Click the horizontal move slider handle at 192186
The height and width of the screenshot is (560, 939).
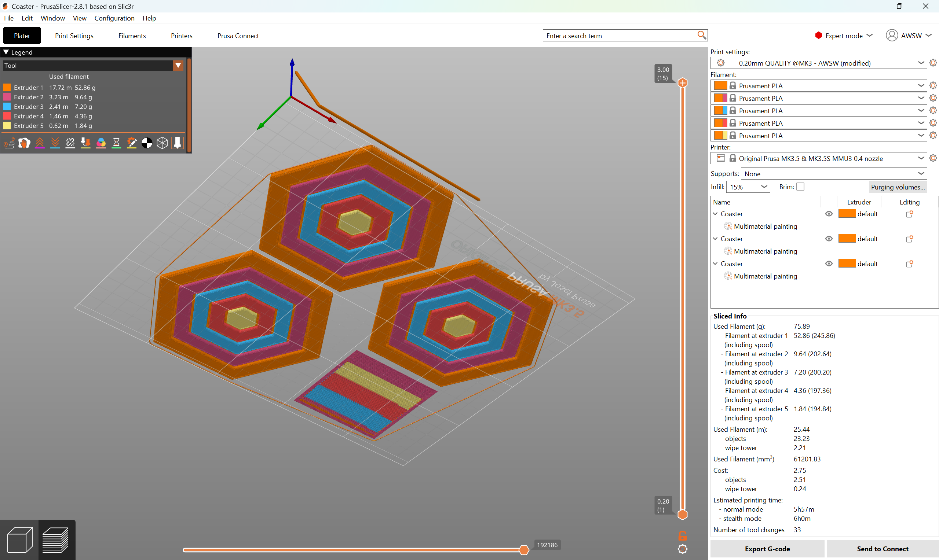pos(524,550)
